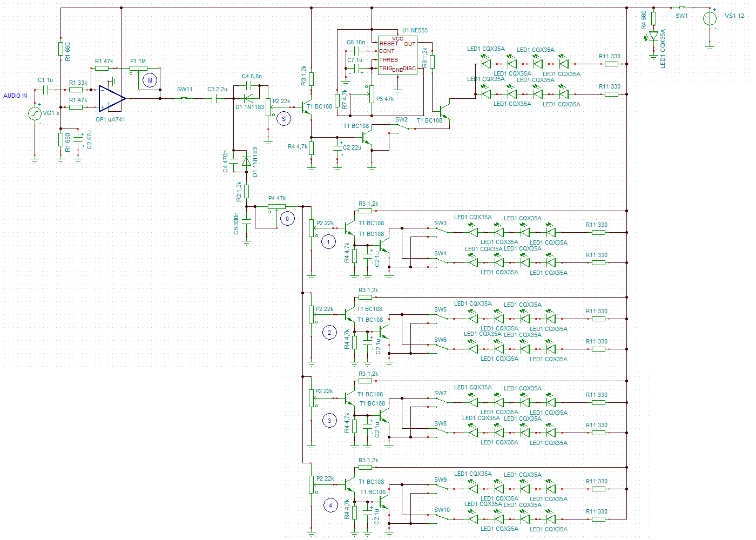Click the VG1 audio signal generator symbol
This screenshot has width=756, height=540.
[35, 113]
